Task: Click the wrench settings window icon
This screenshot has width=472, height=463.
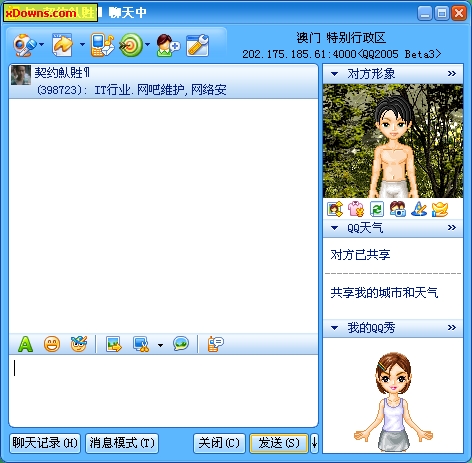Action: tap(197, 45)
